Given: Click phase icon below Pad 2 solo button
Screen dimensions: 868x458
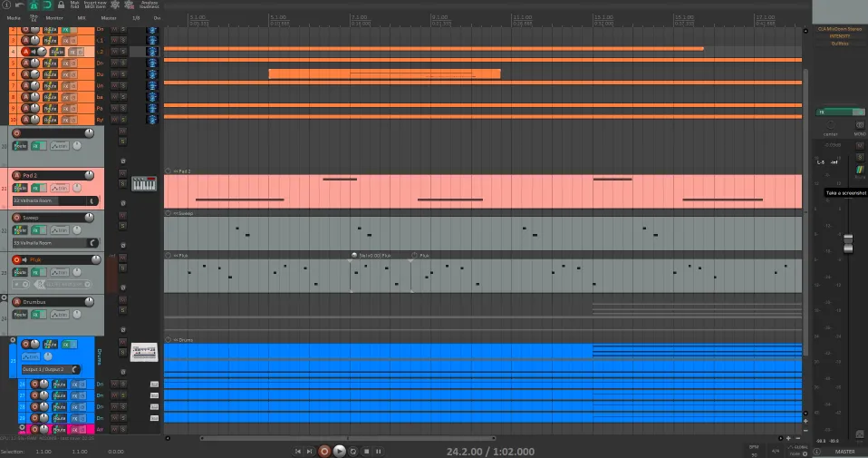Looking at the screenshot, I should coord(123,203).
